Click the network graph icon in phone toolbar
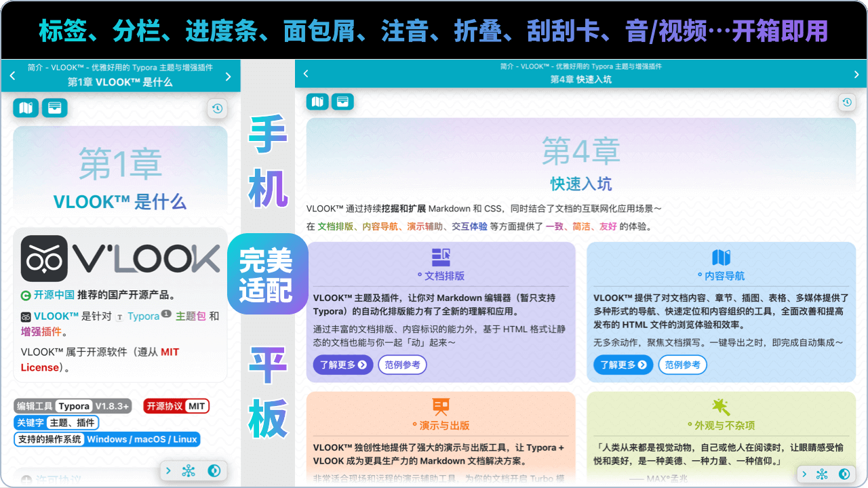Image resolution: width=868 pixels, height=488 pixels. (x=189, y=471)
